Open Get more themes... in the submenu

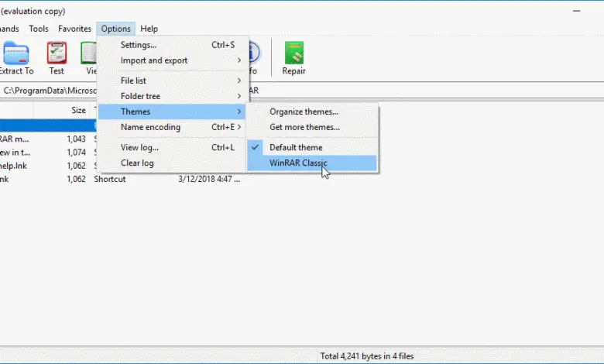click(x=311, y=127)
